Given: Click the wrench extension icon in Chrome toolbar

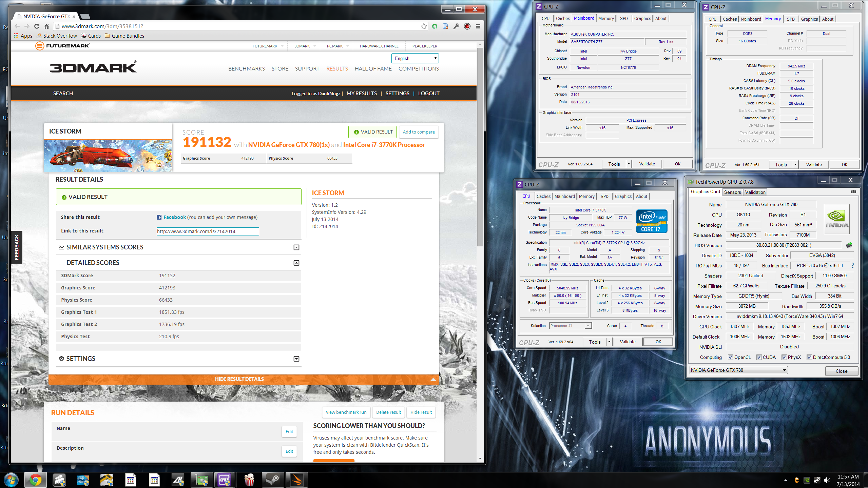Looking at the screenshot, I should click(x=456, y=26).
